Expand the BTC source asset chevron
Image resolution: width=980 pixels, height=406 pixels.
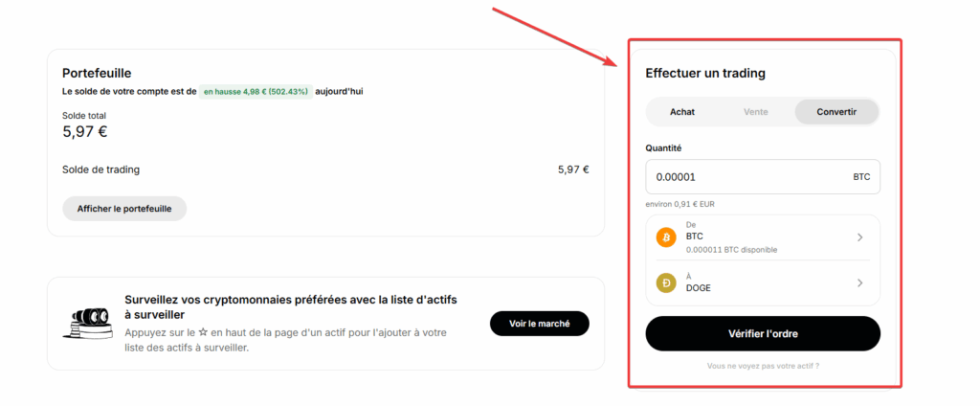click(x=860, y=237)
